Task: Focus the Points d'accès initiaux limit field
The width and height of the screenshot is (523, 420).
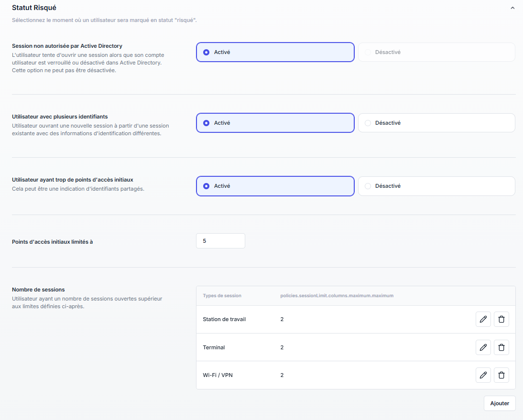Action: click(220, 241)
